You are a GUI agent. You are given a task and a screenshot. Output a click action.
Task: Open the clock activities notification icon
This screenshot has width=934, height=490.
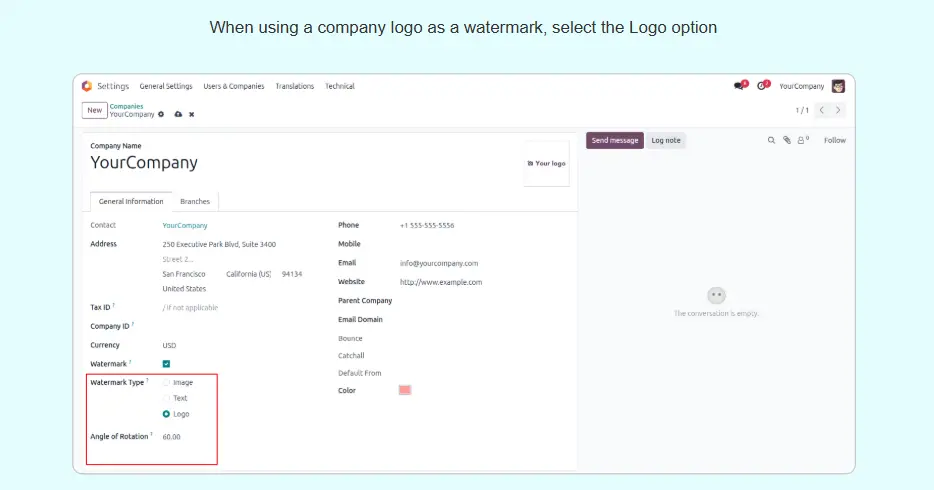tap(762, 86)
